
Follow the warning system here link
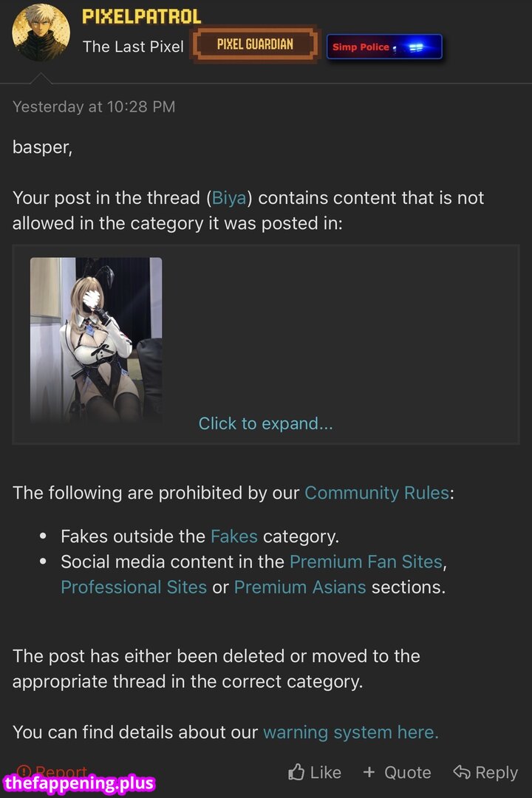coord(351,732)
